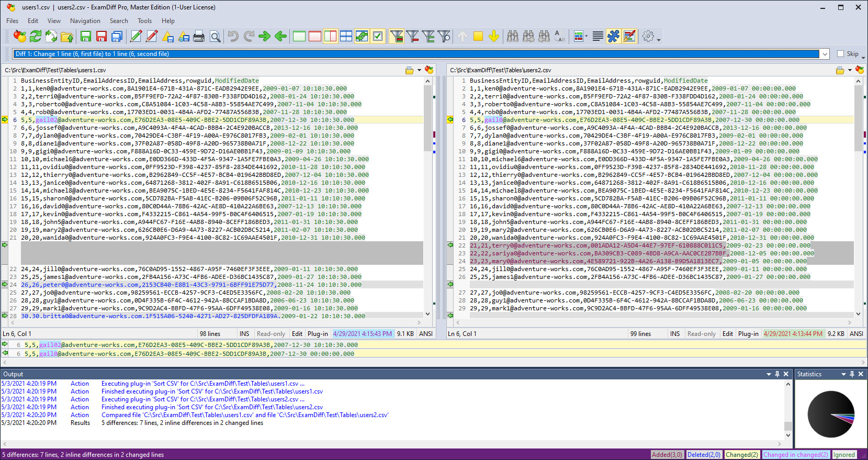The image size is (868, 460).
Task: Toggle Read-only in left pane status bar
Action: pyautogui.click(x=271, y=333)
